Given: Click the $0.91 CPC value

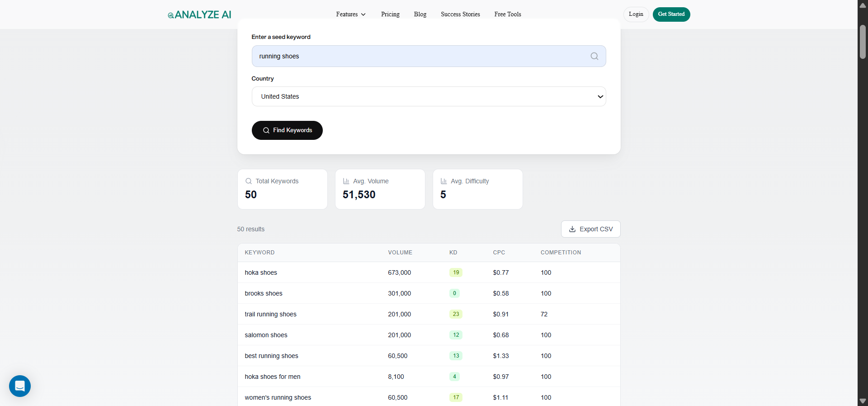Looking at the screenshot, I should coord(500,314).
